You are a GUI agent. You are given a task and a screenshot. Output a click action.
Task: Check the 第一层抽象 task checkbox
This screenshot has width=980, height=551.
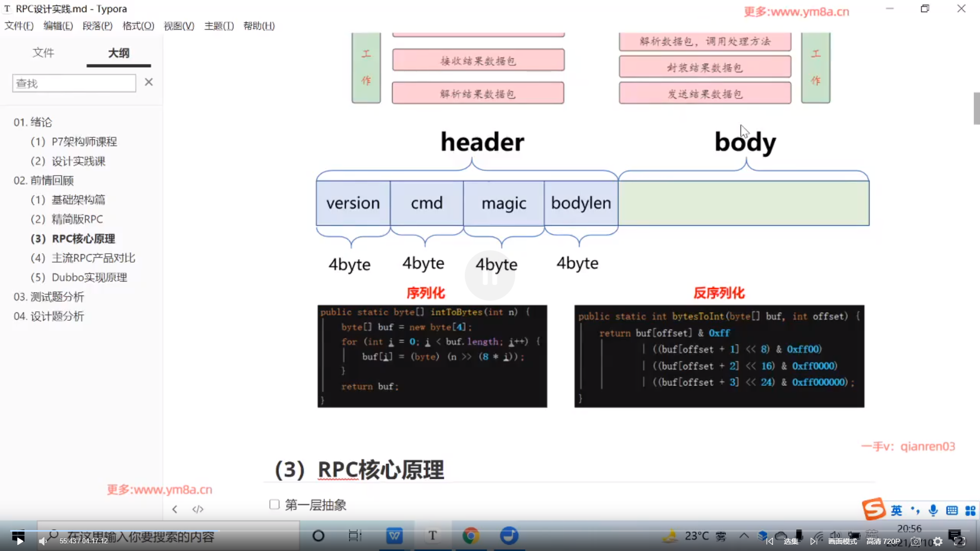click(x=275, y=505)
